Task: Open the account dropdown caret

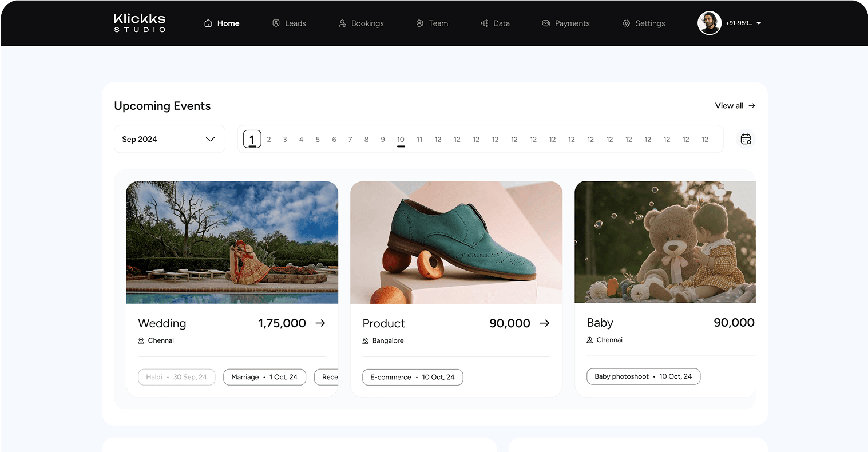Action: click(759, 23)
